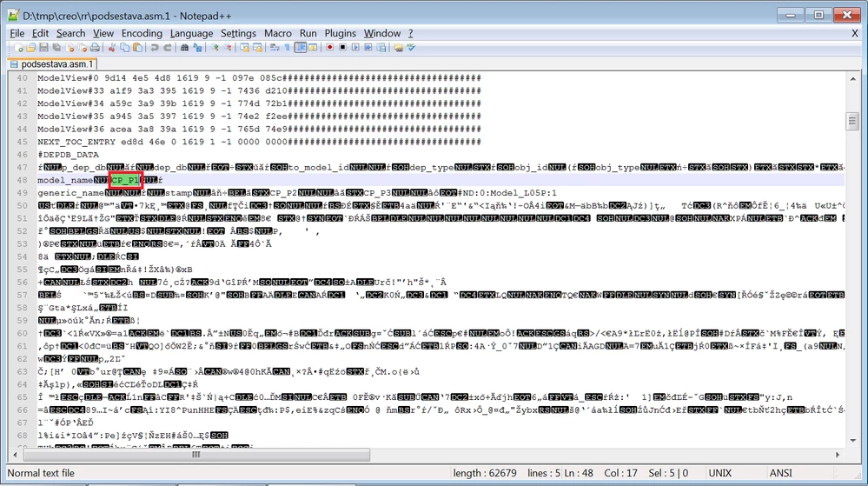This screenshot has height=486, width=868.
Task: Toggle the Word Wrap toolbar icon
Action: click(275, 48)
